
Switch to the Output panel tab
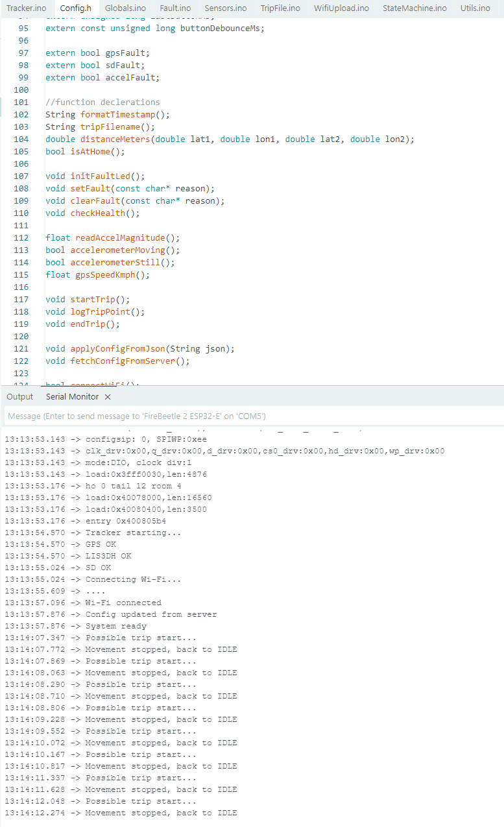pos(20,396)
